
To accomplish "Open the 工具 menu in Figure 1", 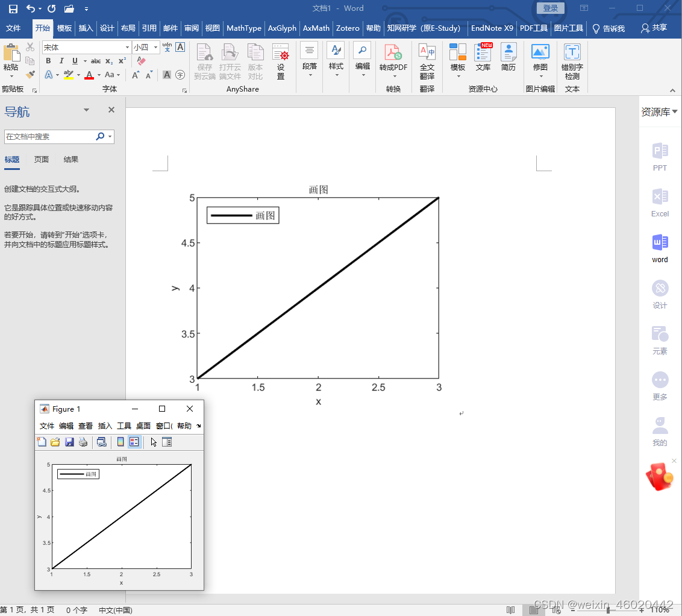I will coord(124,426).
